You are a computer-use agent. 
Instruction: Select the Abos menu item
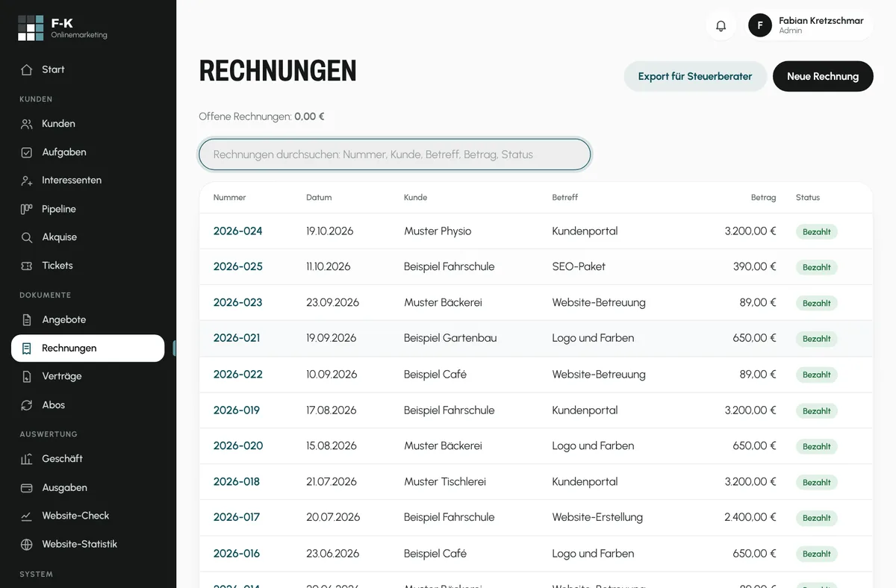(88, 405)
